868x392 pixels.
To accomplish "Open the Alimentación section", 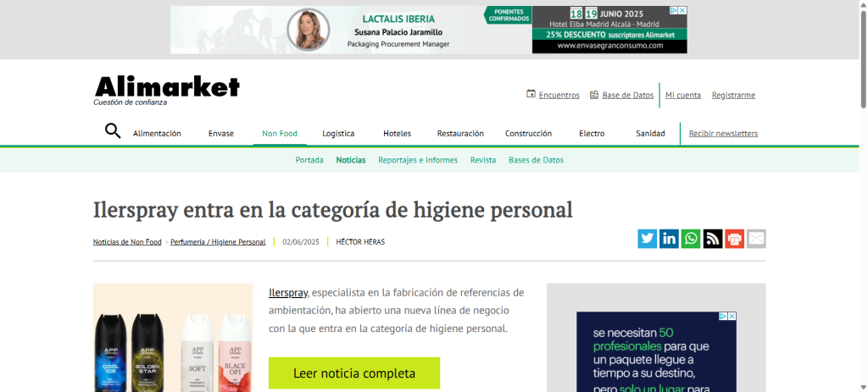I will tap(157, 133).
